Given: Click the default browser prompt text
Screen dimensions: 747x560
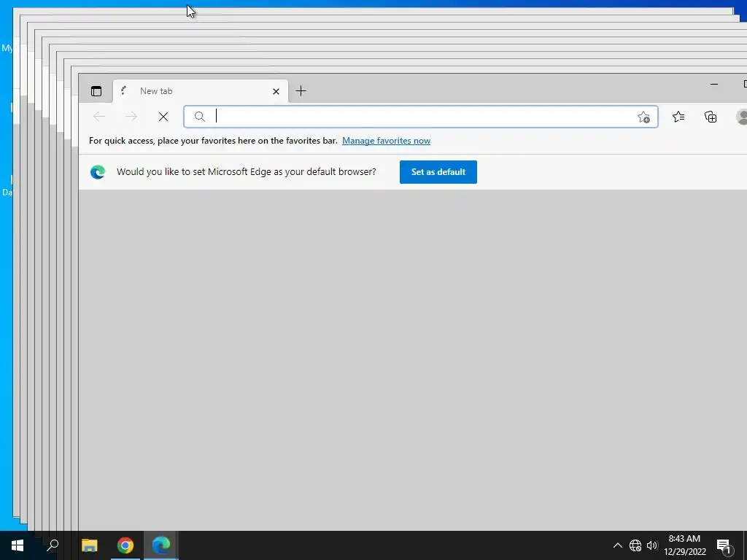Looking at the screenshot, I should tap(247, 172).
